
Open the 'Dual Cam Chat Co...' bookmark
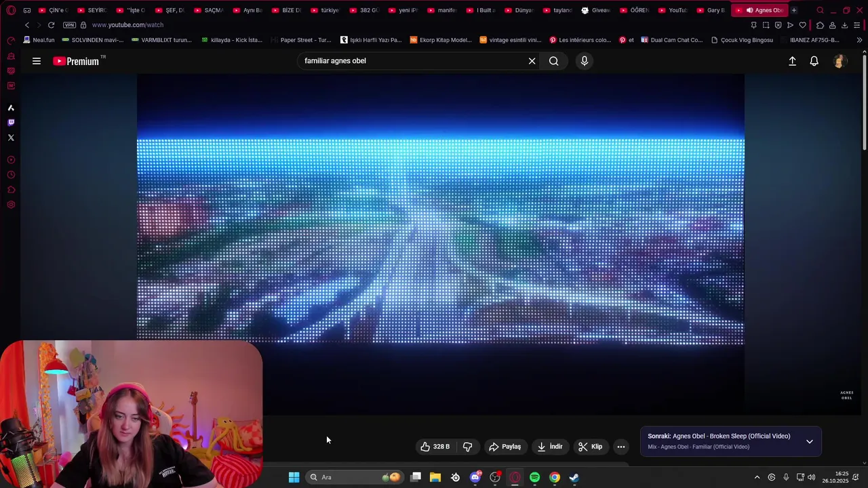pos(672,40)
